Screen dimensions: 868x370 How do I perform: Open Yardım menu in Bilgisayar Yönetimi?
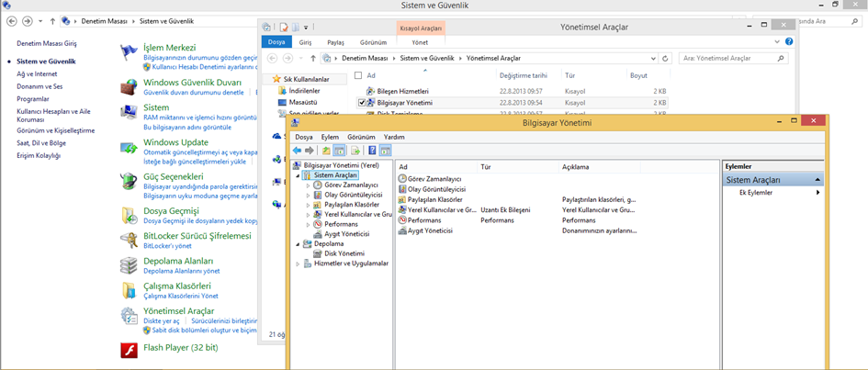click(394, 137)
